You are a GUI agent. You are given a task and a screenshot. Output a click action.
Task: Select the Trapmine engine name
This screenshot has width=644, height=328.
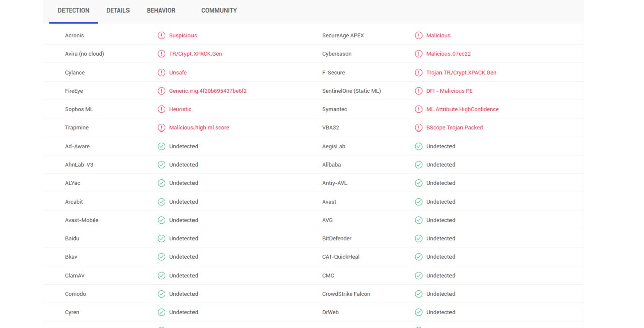[x=77, y=128]
